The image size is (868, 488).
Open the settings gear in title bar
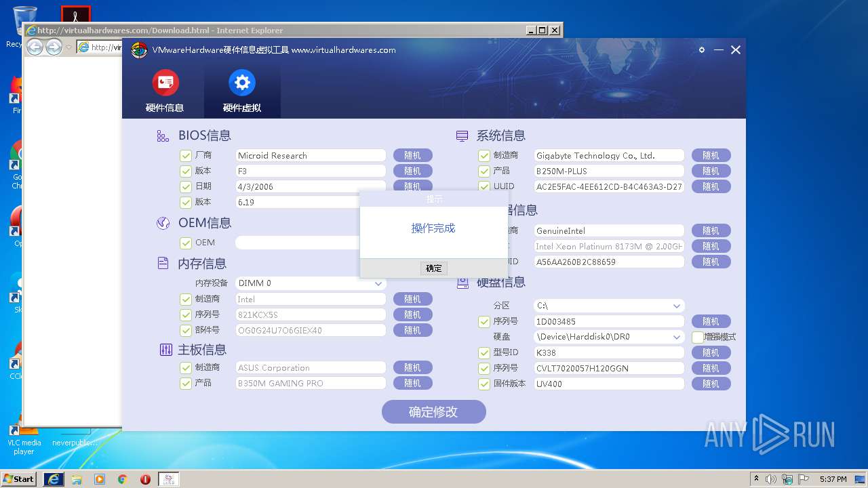(x=702, y=50)
